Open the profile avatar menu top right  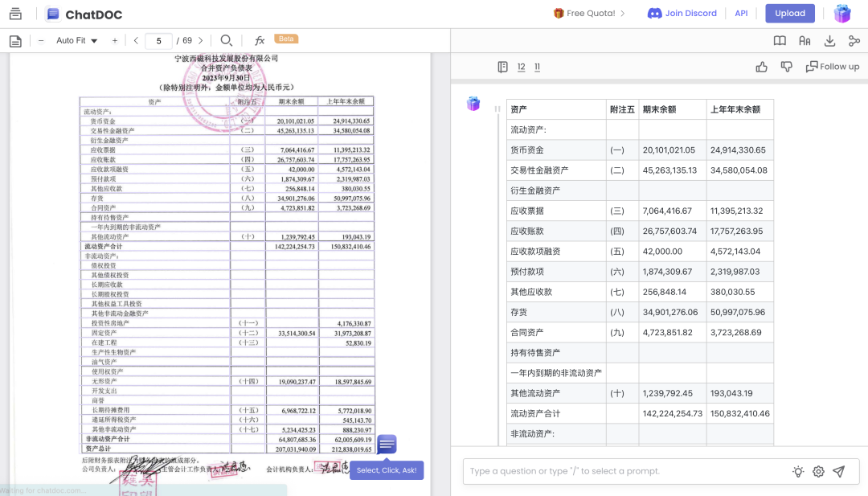click(x=842, y=13)
